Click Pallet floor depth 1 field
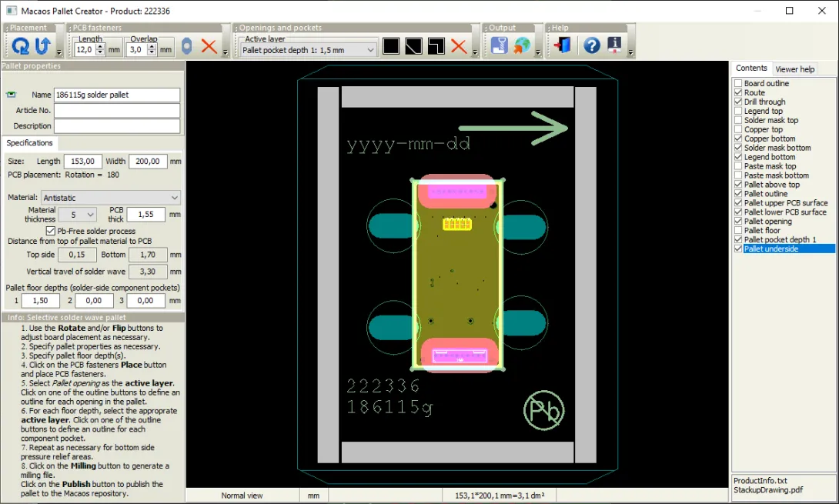Image resolution: width=839 pixels, height=504 pixels. [40, 301]
